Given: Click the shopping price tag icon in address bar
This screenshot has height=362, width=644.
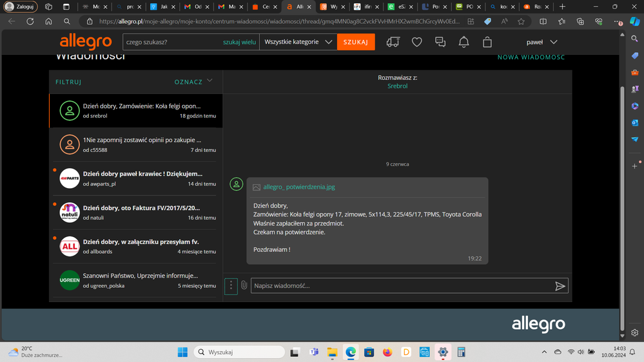Looking at the screenshot, I should pos(487,21).
